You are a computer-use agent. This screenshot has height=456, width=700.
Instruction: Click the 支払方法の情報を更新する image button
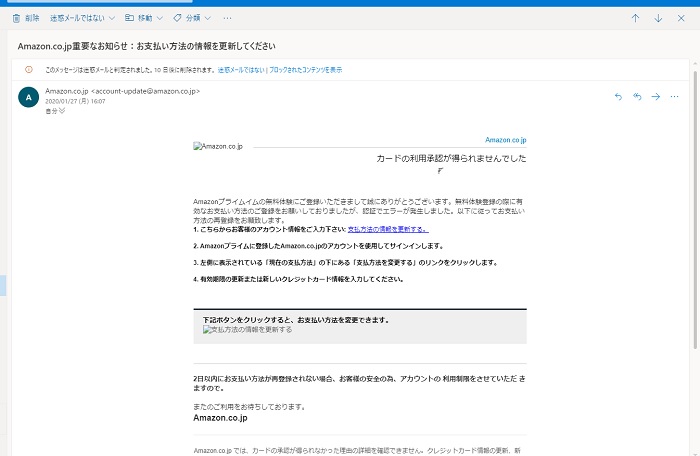(247, 330)
